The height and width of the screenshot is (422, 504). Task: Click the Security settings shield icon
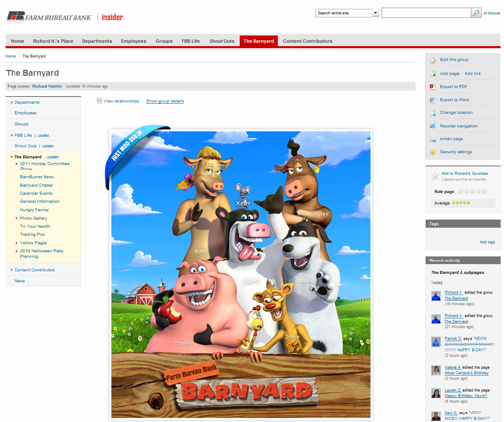click(x=433, y=152)
